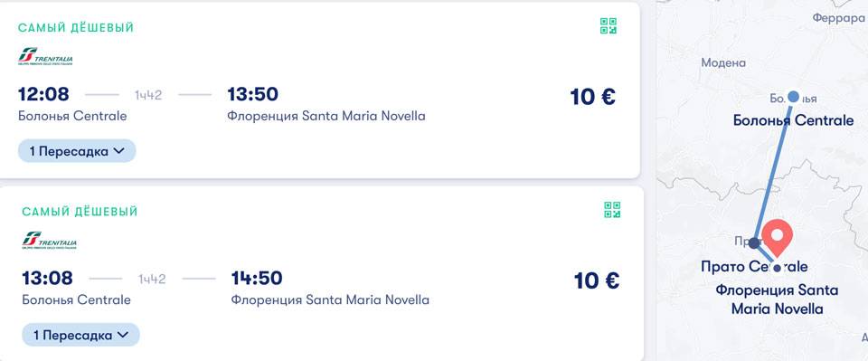Viewport: 868px width, 361px height.
Task: Click Флоренция Santa Maria Novella in first card
Action: [326, 117]
